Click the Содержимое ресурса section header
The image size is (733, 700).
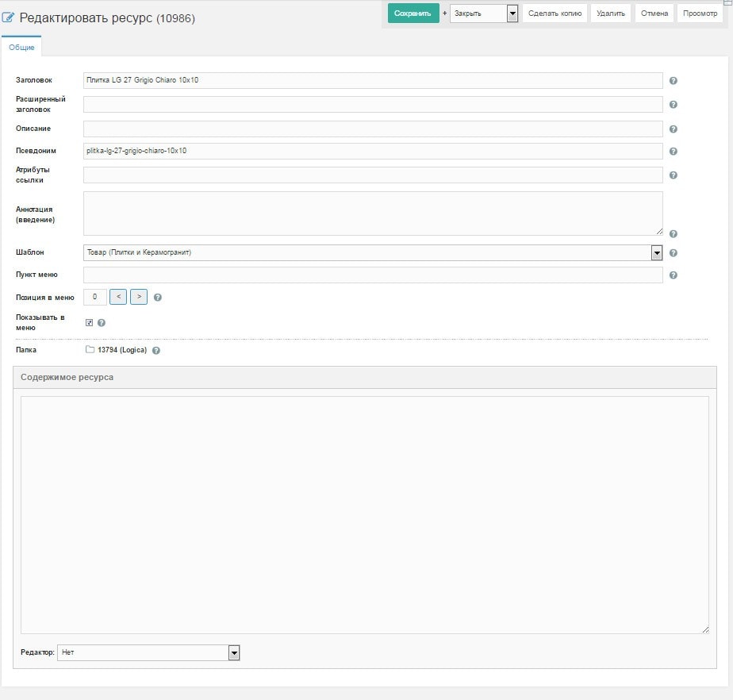(x=365, y=377)
